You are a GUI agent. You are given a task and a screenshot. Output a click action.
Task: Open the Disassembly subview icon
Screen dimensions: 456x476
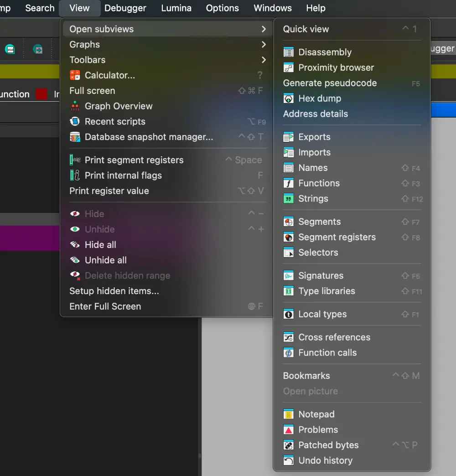pos(288,52)
